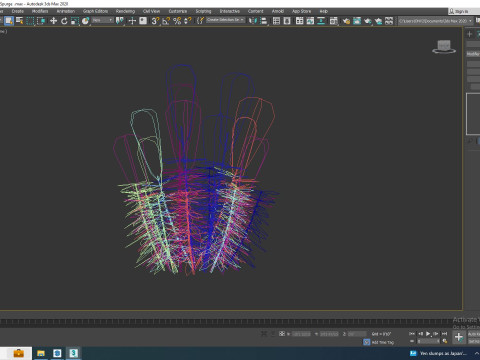This screenshot has width=480, height=360.
Task: Open Curve Editor icon
Action: click(310, 21)
